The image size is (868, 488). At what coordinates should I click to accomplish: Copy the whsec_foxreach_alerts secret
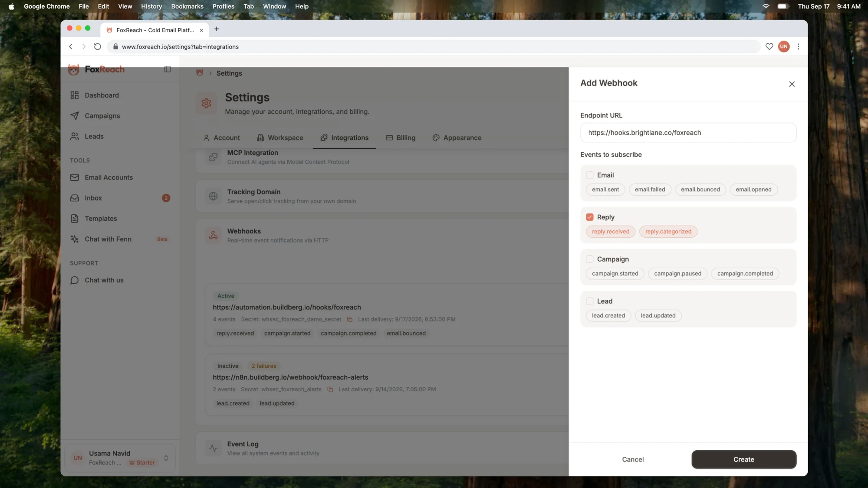point(330,390)
